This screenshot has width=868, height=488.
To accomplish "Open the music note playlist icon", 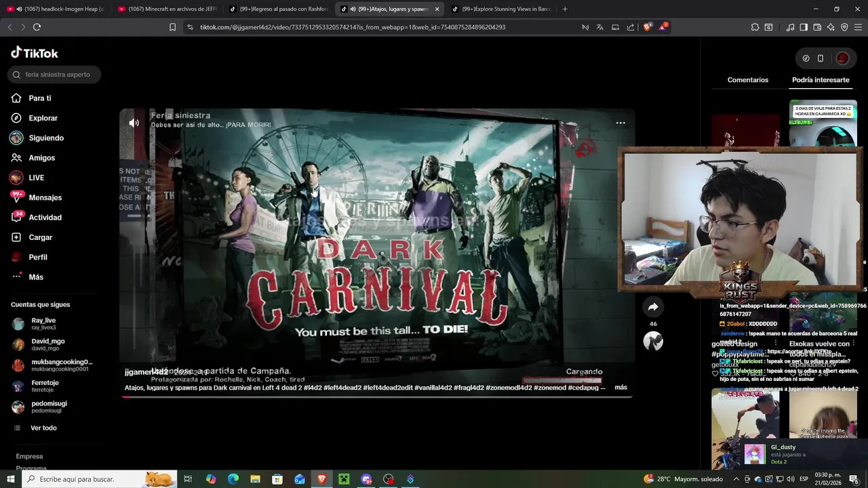I will coord(790,27).
